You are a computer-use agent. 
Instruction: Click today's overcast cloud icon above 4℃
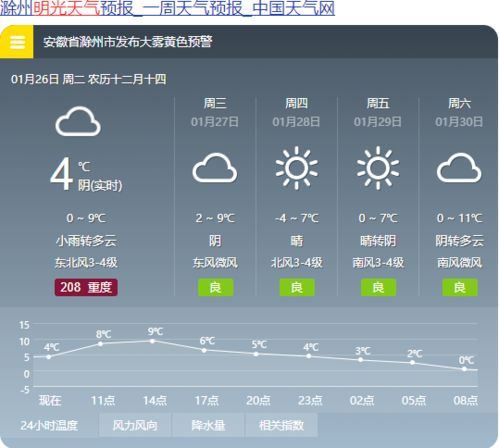78,121
